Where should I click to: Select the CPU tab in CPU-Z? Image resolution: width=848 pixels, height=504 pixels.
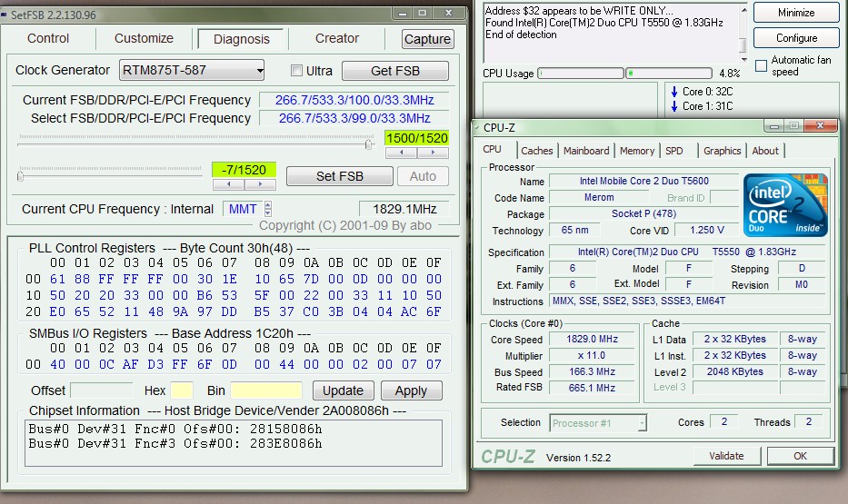coord(492,150)
